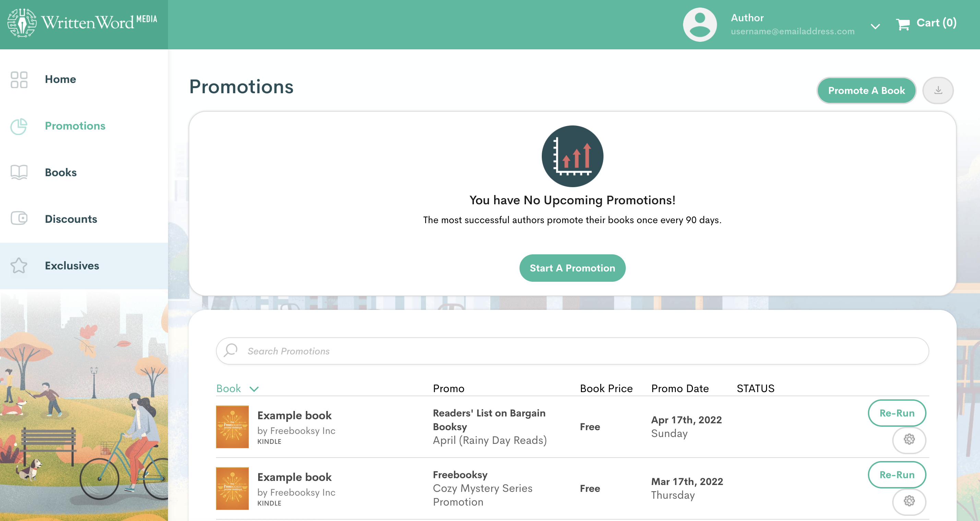Click the search magnifier icon in Search Promotions
The image size is (980, 521).
click(x=230, y=351)
